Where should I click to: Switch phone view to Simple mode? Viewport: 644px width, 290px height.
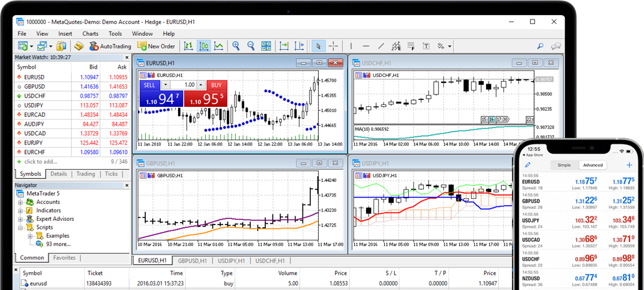pyautogui.click(x=564, y=165)
